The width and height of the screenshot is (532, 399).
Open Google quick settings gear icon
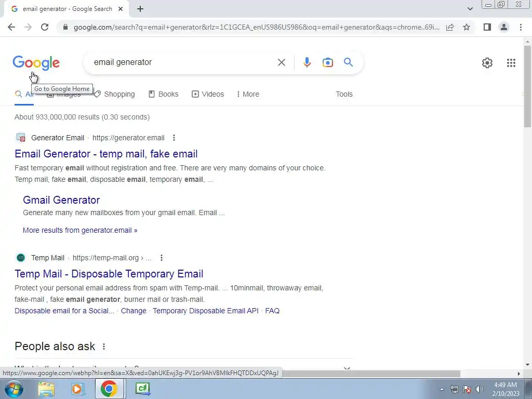point(487,63)
